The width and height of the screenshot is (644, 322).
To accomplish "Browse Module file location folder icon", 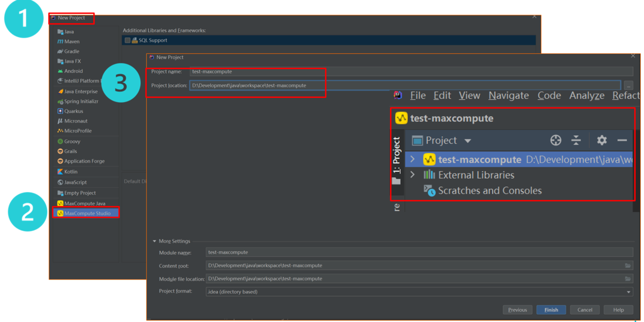I will point(628,279).
